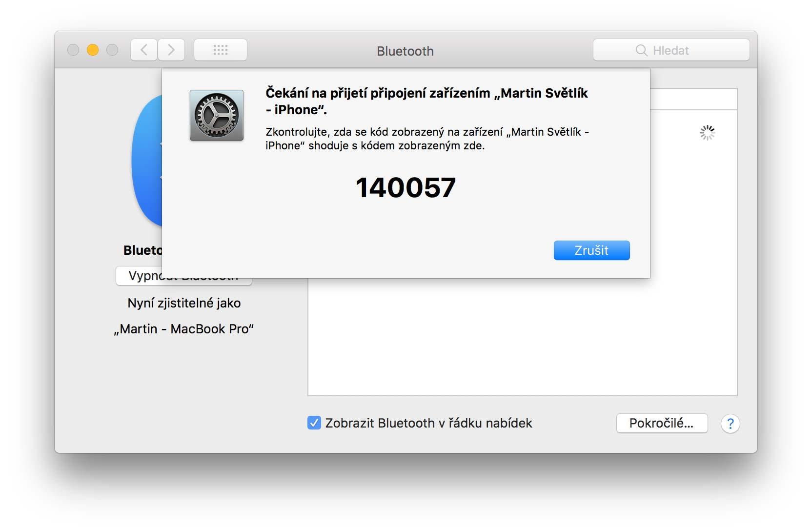Click the yellow minimize window button
This screenshot has height=531, width=812.
[93, 50]
